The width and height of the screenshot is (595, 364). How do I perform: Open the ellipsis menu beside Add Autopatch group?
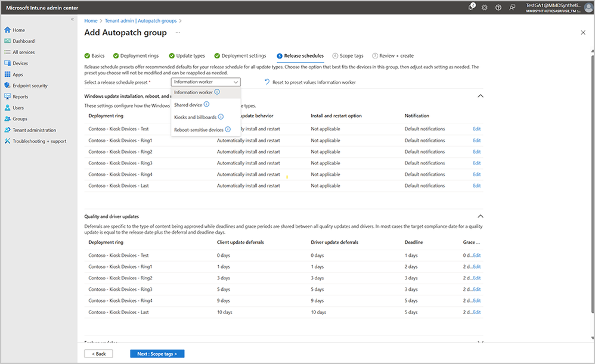pos(178,33)
